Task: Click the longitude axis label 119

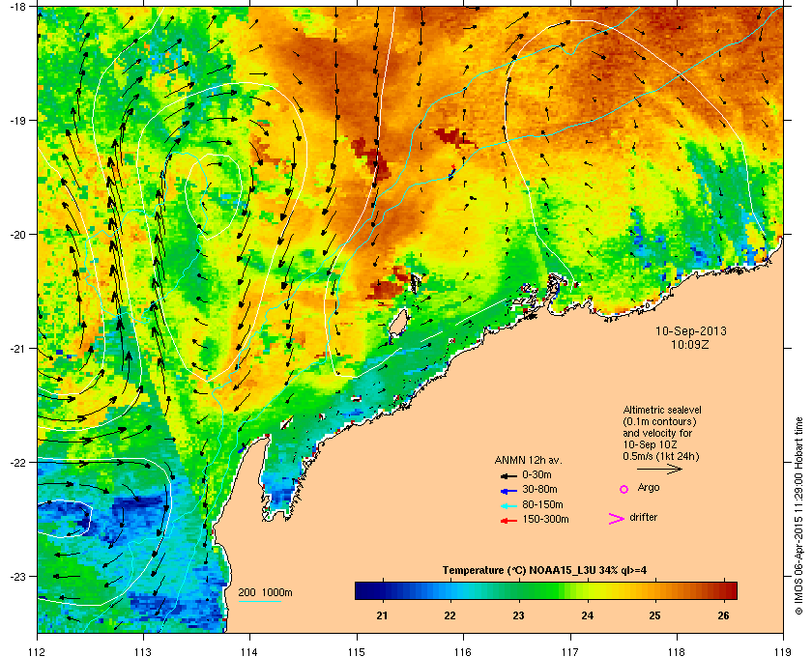Action: [784, 651]
